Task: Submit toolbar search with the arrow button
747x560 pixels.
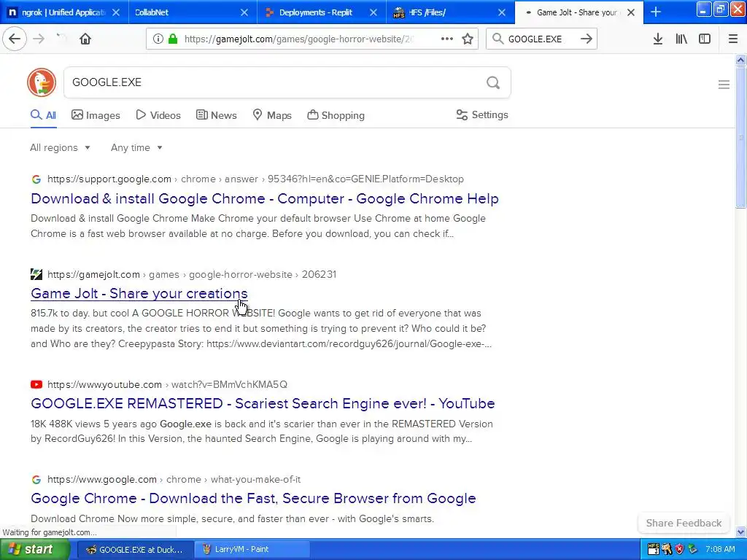Action: [x=587, y=39]
